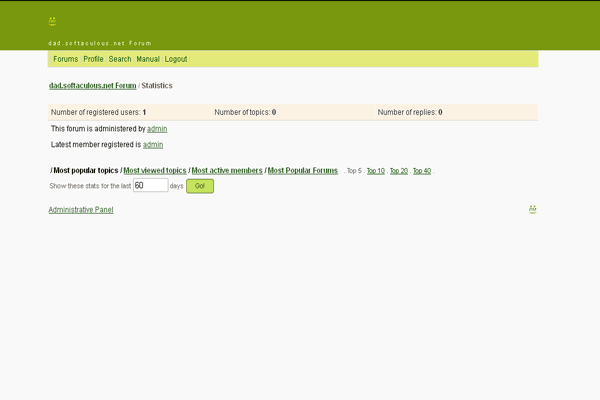This screenshot has height=400, width=600.
Task: Open the Manual link in navigation
Action: tap(148, 60)
